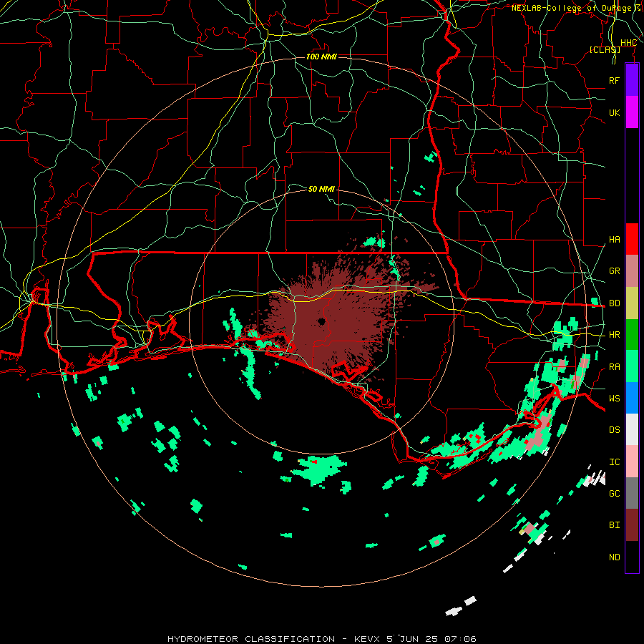Click the 'BI' legend label
The image size is (644, 644).
tap(614, 525)
